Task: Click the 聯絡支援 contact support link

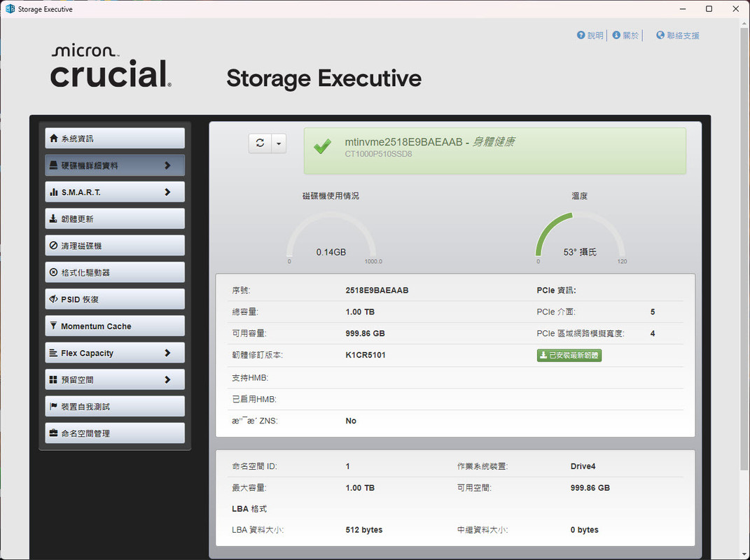Action: (x=678, y=36)
